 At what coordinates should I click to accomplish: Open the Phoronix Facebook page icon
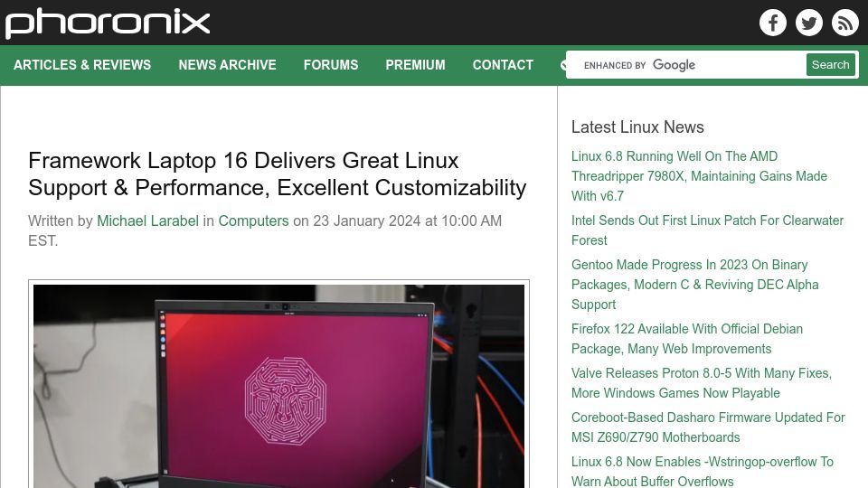[773, 23]
